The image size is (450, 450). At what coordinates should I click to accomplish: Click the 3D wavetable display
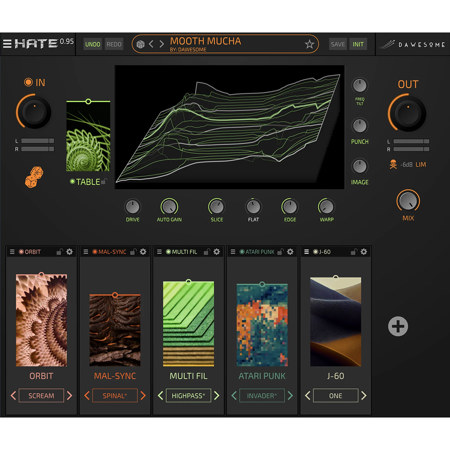coord(229,127)
